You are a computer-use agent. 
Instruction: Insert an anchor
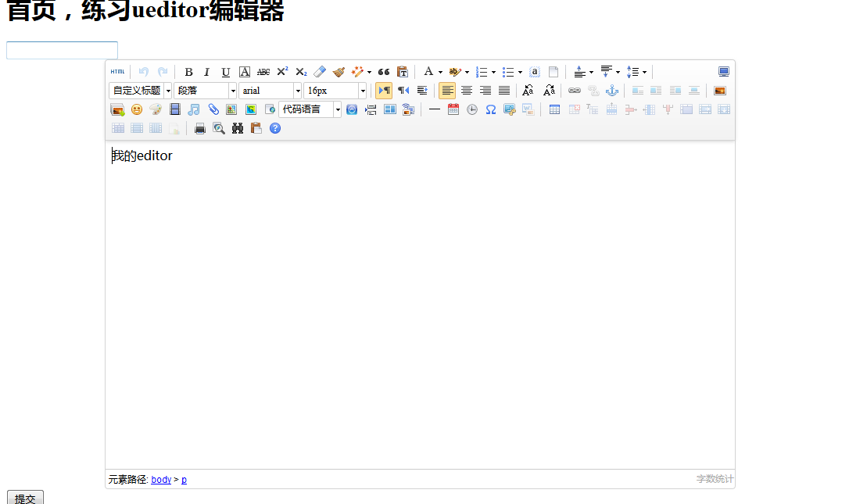612,91
